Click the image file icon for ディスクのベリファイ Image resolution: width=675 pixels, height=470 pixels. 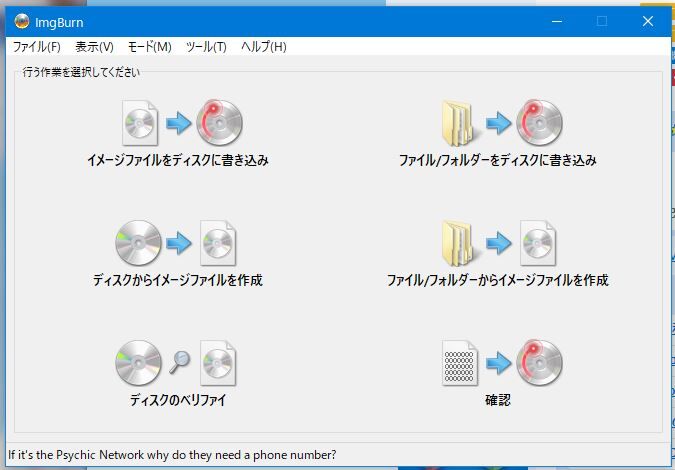[x=218, y=363]
